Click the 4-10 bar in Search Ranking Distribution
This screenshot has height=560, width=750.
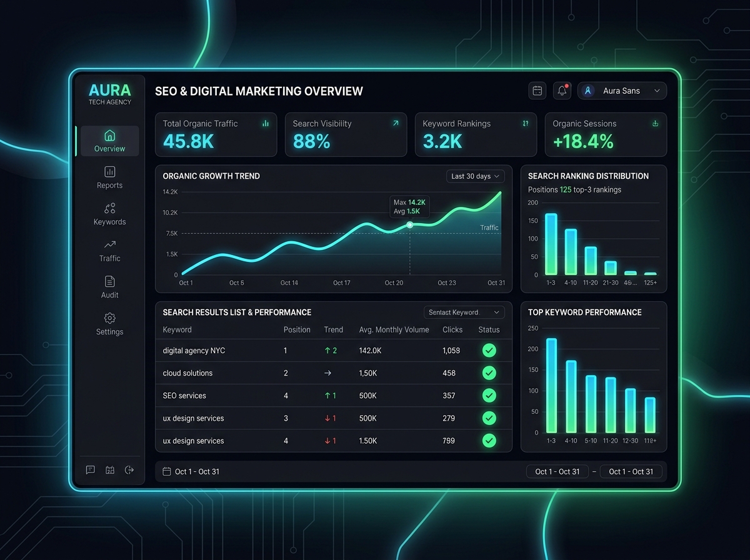pos(571,252)
